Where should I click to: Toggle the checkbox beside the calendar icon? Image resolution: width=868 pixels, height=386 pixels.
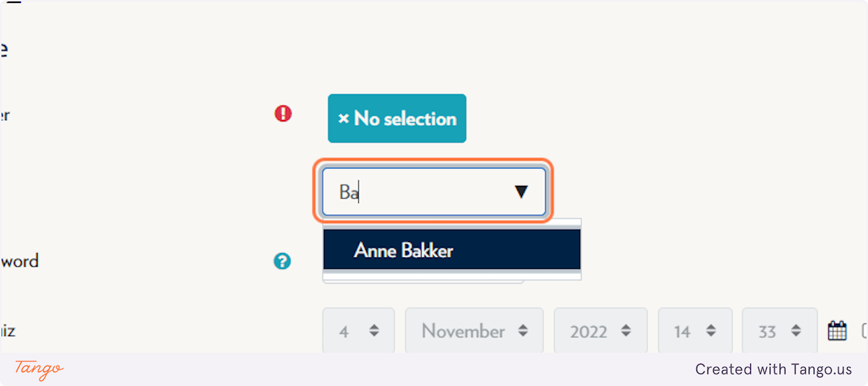(x=864, y=331)
